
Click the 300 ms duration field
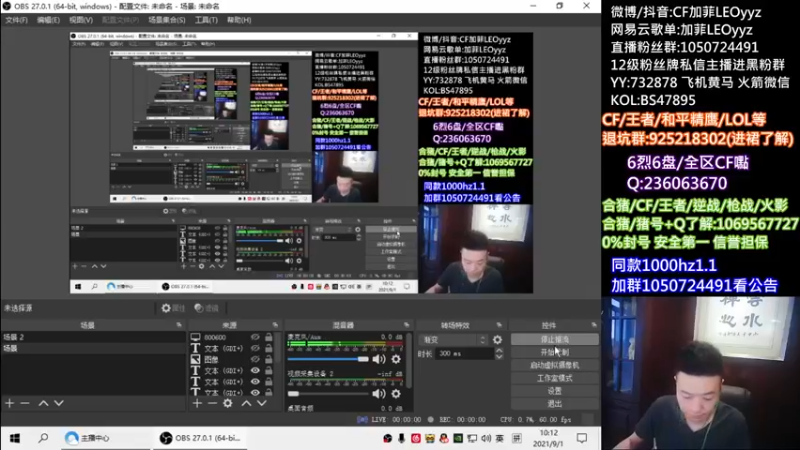(x=464, y=354)
